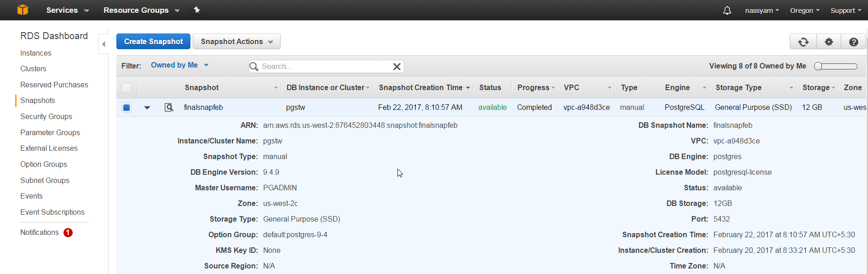Click the red notifications count badge
Image resolution: width=868 pixels, height=274 pixels.
click(x=68, y=233)
